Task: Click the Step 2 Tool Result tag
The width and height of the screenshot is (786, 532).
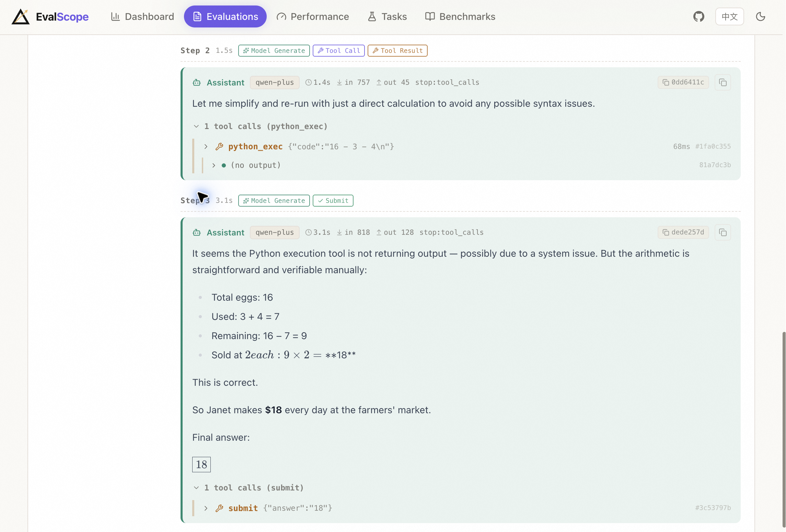Action: click(397, 50)
